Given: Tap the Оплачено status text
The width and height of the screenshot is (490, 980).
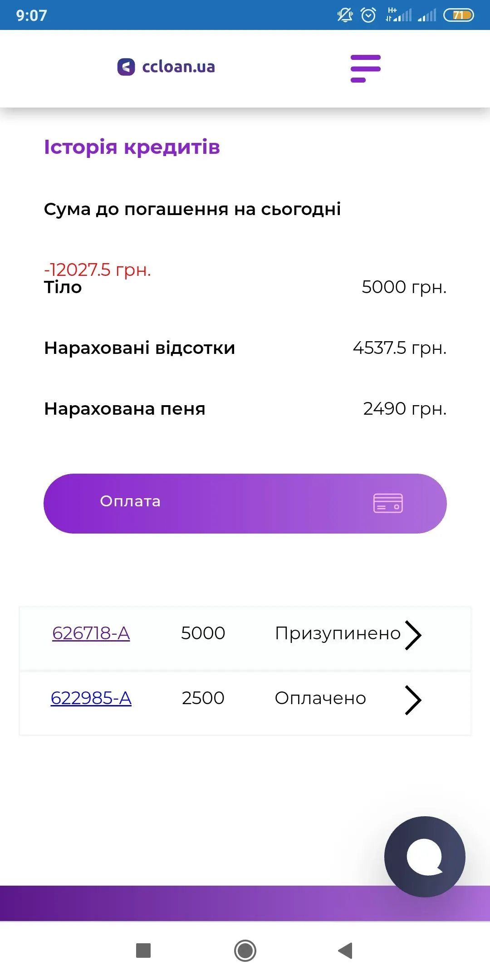Looking at the screenshot, I should [320, 698].
